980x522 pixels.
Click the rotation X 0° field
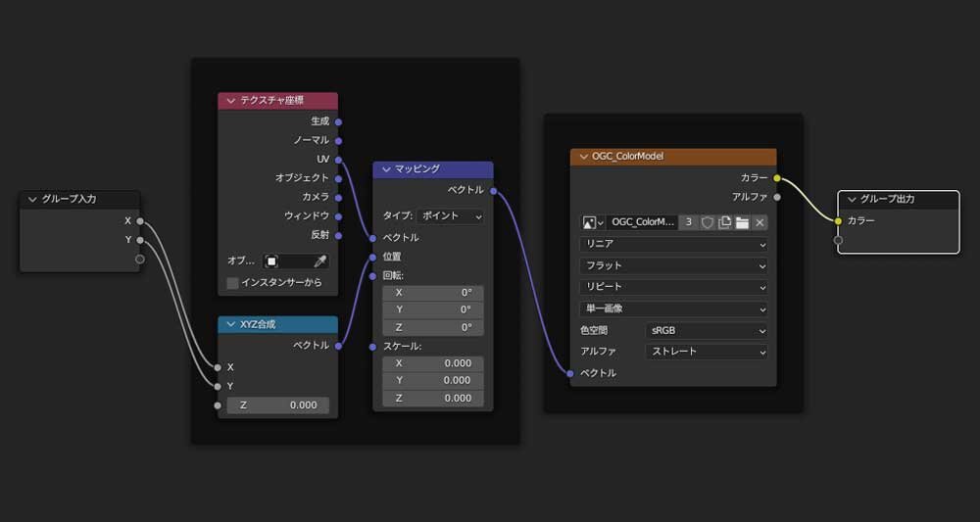[433, 293]
